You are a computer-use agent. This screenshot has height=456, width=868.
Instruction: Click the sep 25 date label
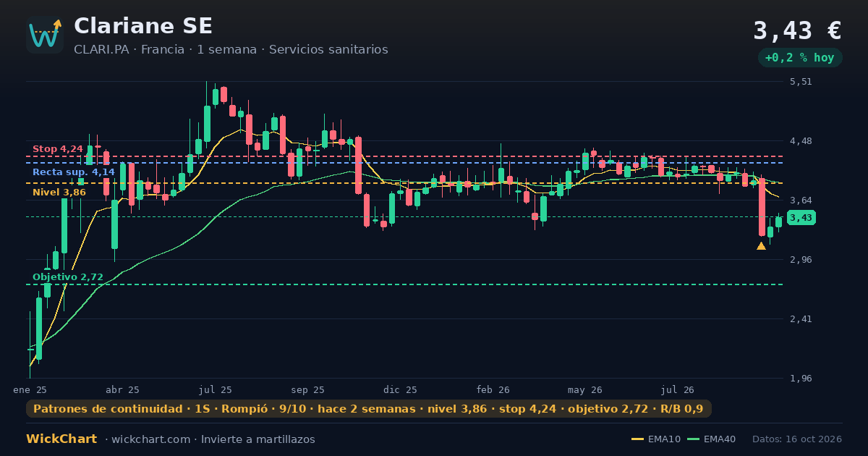point(307,390)
